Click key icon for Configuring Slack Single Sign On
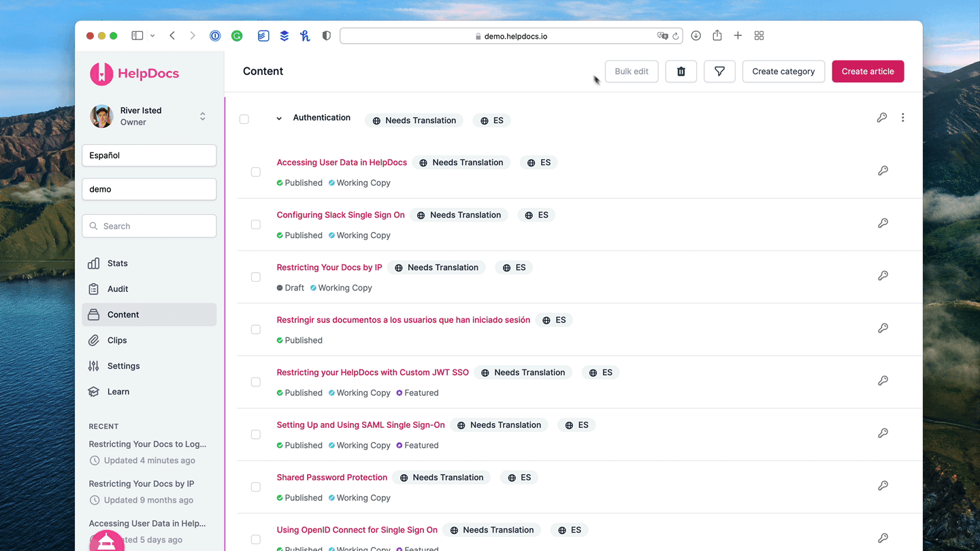This screenshot has width=980, height=551. tap(883, 223)
